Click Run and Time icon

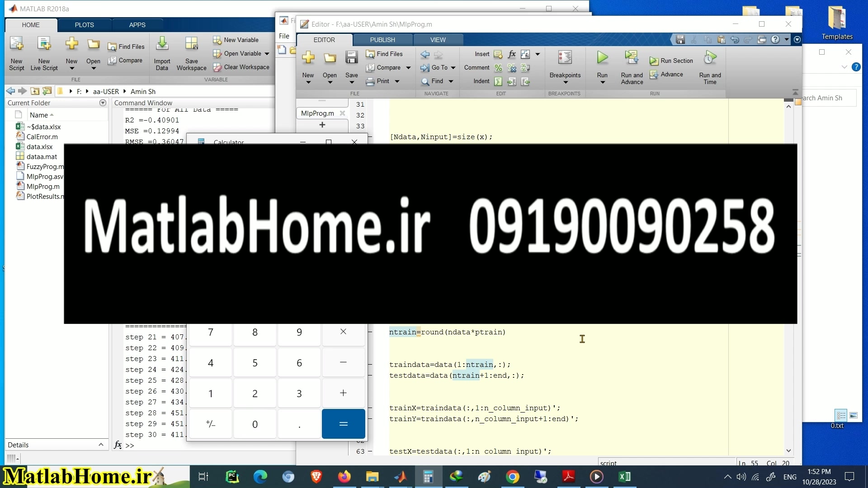coord(710,58)
